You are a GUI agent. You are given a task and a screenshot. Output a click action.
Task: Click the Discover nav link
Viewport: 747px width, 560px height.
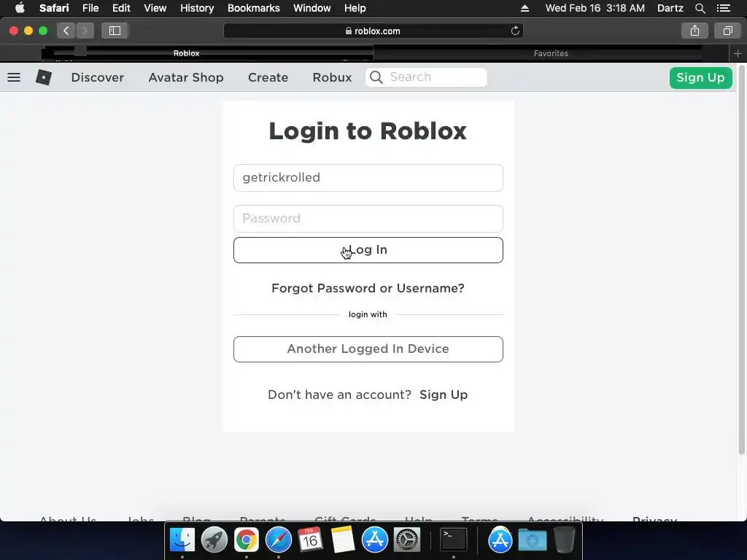click(98, 77)
